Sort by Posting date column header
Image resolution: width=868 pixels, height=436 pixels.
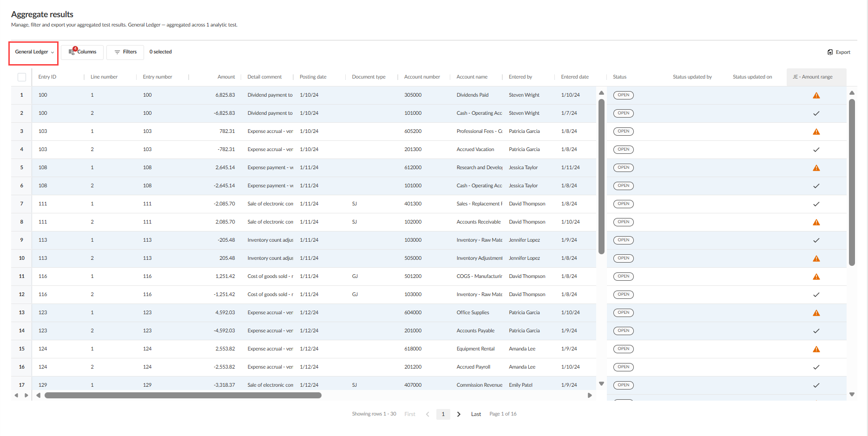click(313, 77)
